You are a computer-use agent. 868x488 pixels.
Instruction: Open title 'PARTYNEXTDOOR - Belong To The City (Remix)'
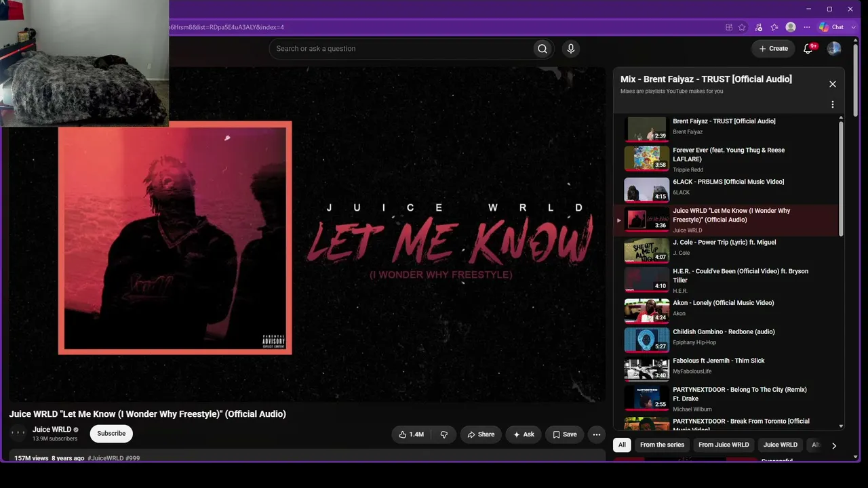[740, 394]
